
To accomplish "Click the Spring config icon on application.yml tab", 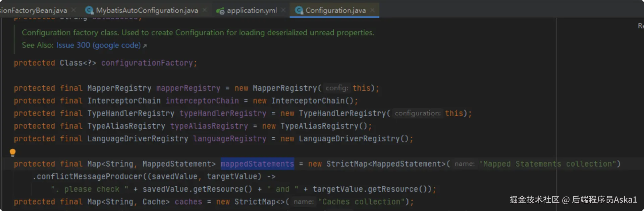I will [x=220, y=11].
